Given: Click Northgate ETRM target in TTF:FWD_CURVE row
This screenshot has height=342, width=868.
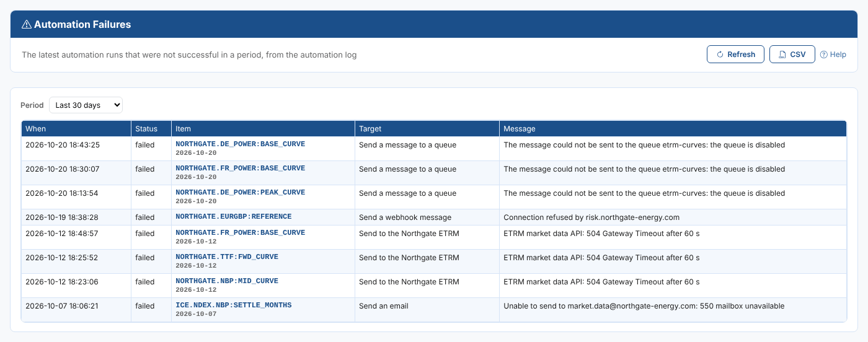Looking at the screenshot, I should (409, 258).
